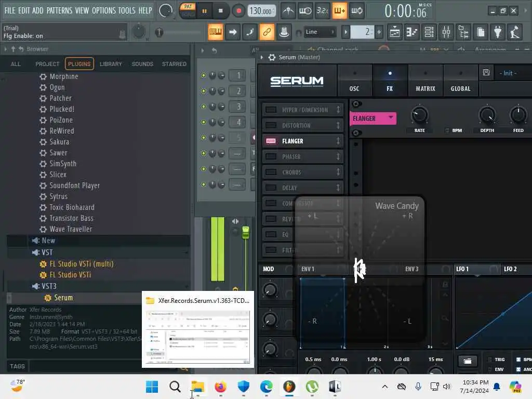
Task: Open the pink FLANGER module dropdown
Action: (x=373, y=118)
